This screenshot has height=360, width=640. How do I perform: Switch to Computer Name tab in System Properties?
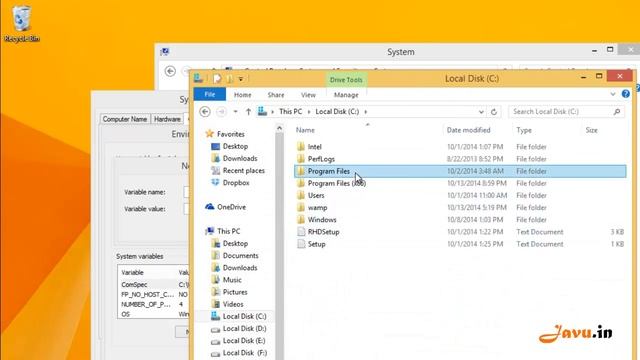[x=124, y=119]
